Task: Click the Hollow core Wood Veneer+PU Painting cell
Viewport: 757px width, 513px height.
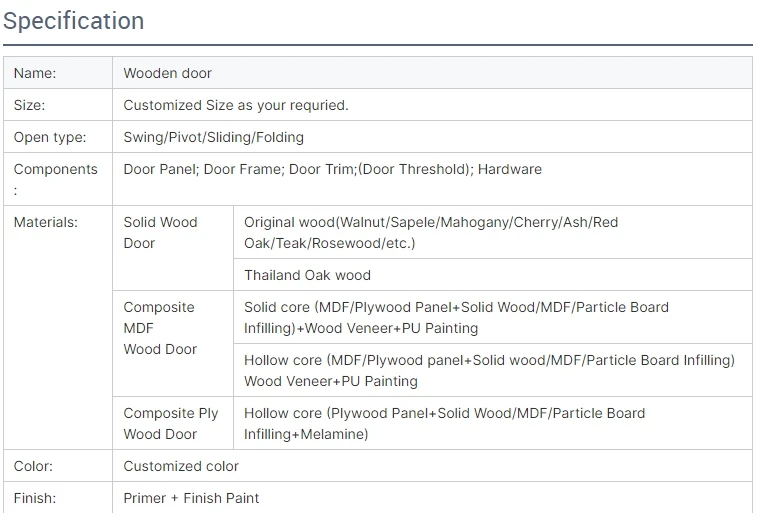Action: [489, 370]
